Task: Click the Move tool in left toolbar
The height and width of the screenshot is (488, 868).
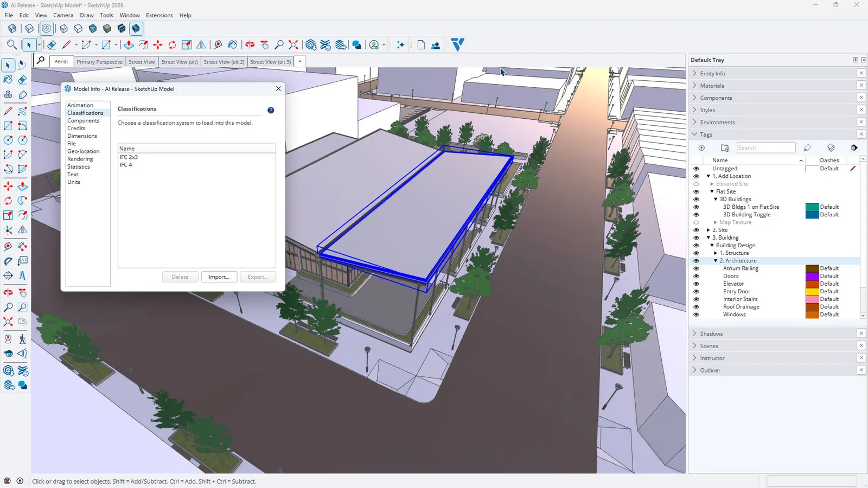Action: (x=8, y=186)
